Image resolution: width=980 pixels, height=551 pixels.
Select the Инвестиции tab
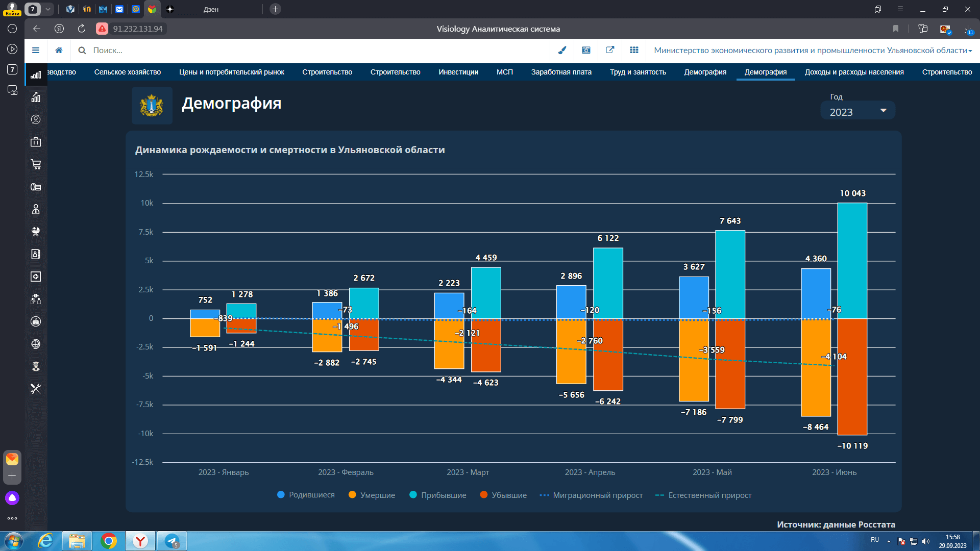pyautogui.click(x=458, y=72)
